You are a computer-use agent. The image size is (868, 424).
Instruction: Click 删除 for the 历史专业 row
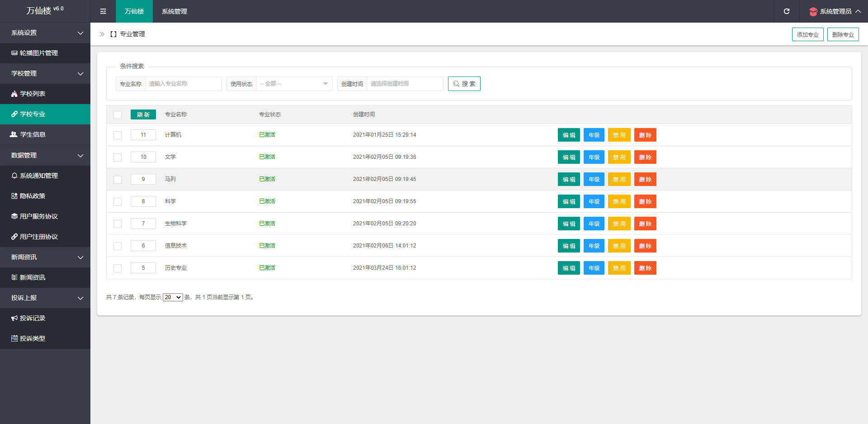point(645,268)
